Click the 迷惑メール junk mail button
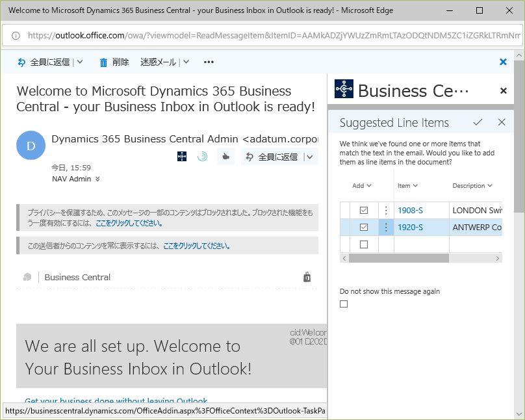525x420 pixels. click(158, 62)
